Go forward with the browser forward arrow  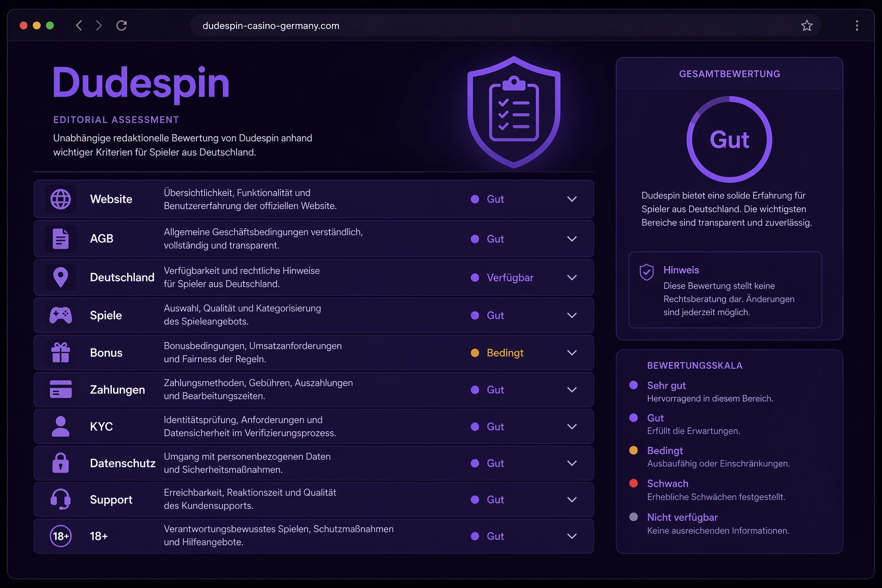click(99, 25)
